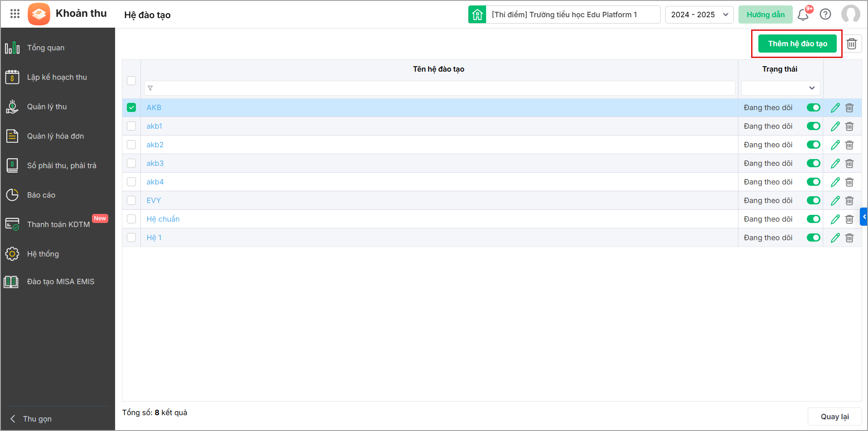This screenshot has height=431, width=868.
Task: Edit the akb4 row
Action: (x=835, y=182)
